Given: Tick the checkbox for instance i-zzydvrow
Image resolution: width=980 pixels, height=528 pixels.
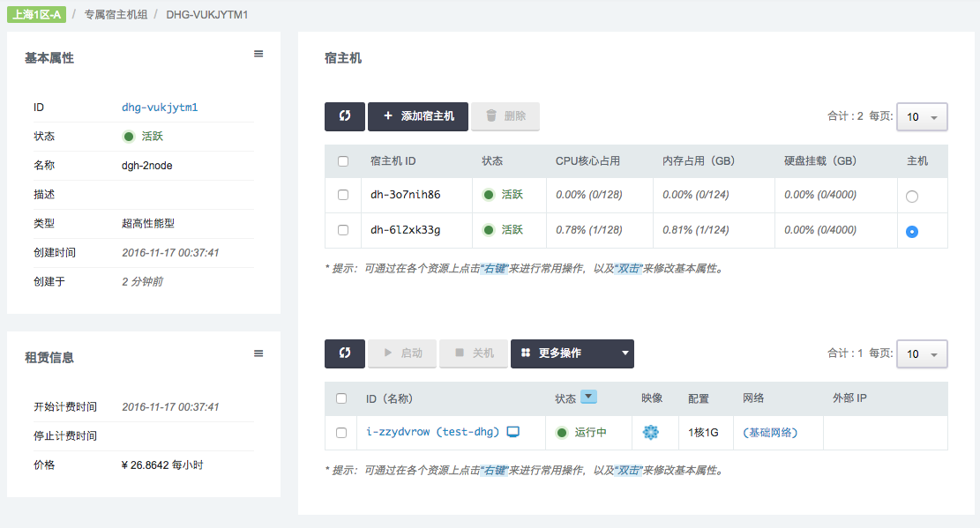Looking at the screenshot, I should coord(341,433).
